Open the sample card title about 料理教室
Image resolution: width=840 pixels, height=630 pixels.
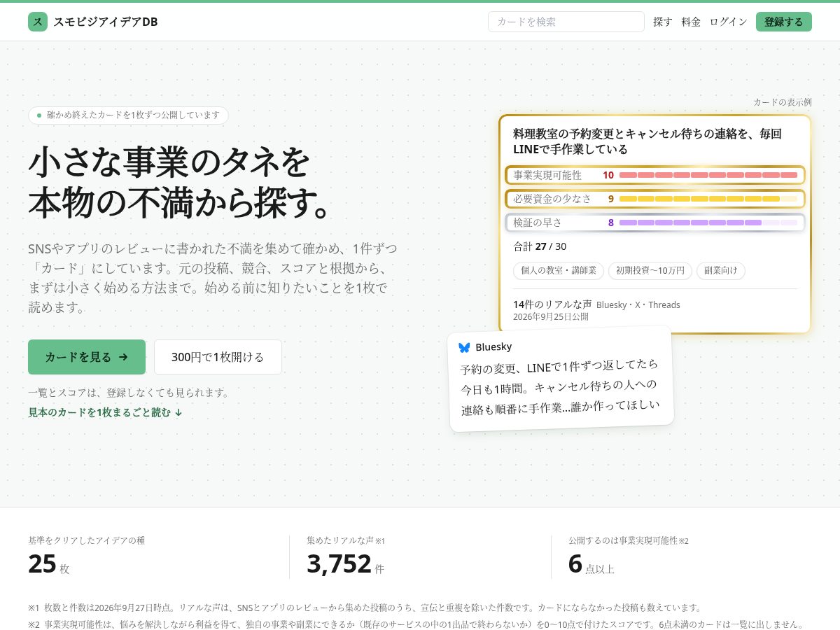[647, 141]
